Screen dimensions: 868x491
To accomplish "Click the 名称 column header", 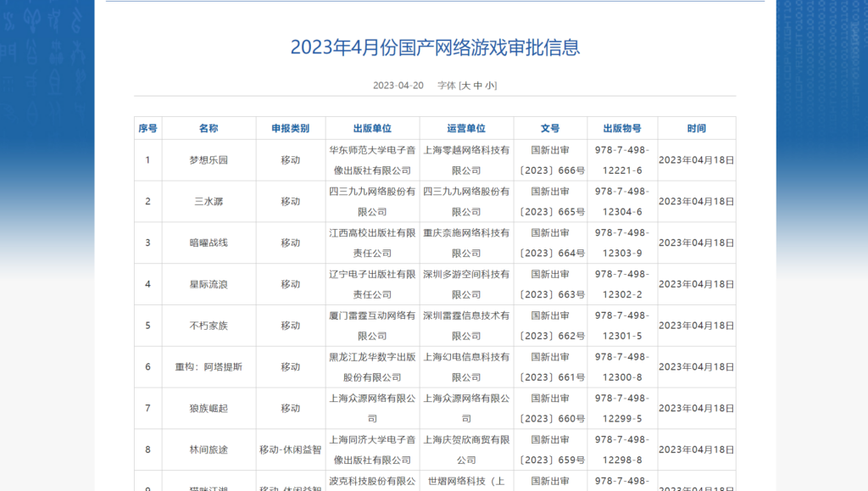I will [209, 128].
